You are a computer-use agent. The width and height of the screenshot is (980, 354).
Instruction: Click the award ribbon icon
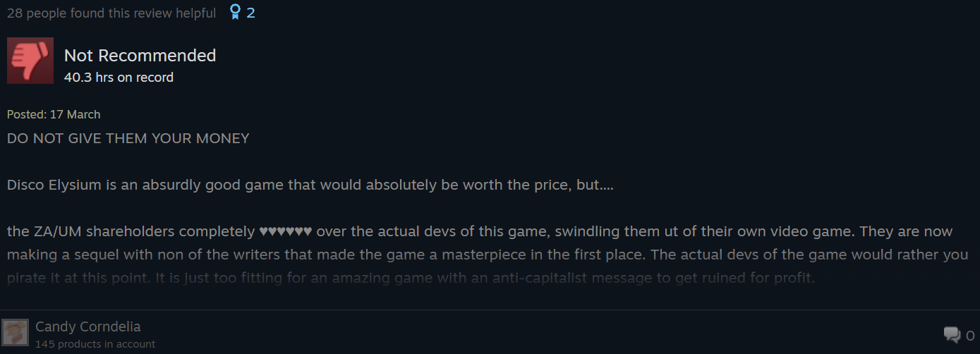pos(236,13)
